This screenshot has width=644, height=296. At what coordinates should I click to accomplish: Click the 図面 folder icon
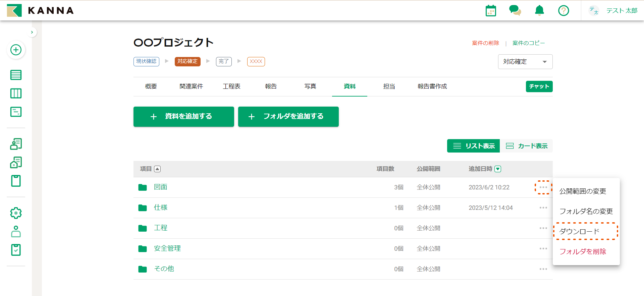coord(143,187)
